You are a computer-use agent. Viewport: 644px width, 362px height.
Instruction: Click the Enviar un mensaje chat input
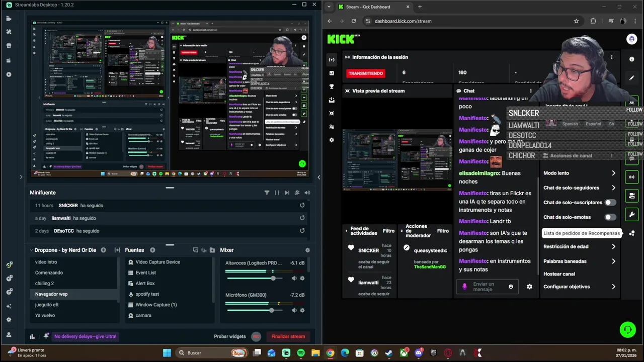point(488,287)
